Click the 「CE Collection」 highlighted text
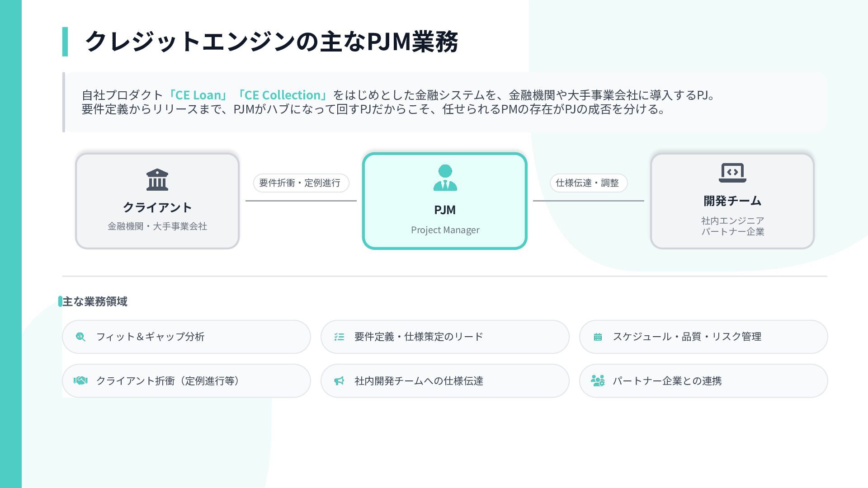Screen dimensions: 868x488 282,95
